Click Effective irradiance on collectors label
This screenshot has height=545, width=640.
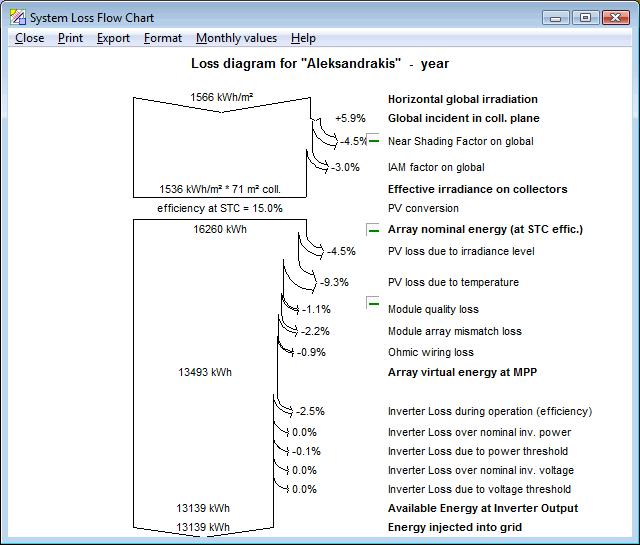(x=478, y=189)
